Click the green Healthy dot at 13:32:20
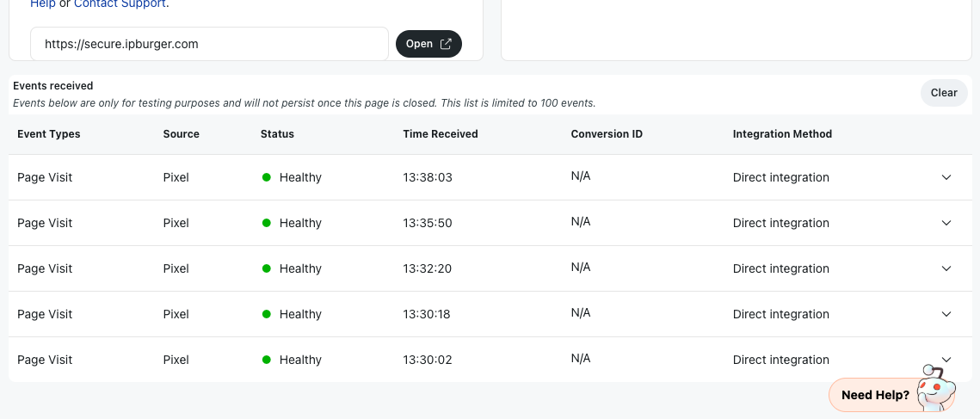980x419 pixels. 266,269
